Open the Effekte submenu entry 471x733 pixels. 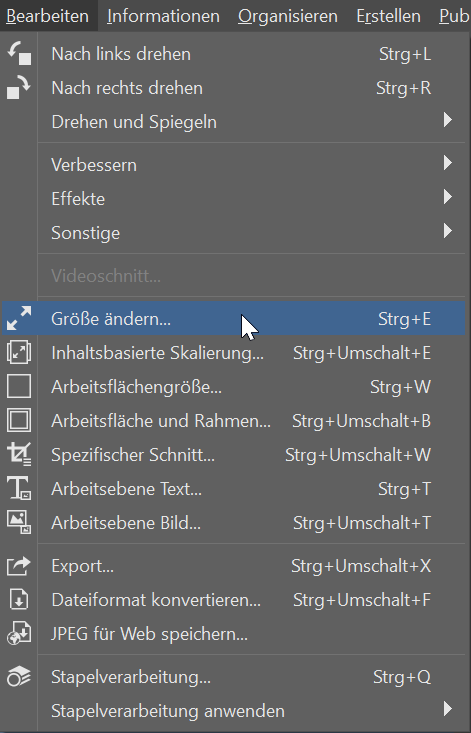tap(234, 199)
